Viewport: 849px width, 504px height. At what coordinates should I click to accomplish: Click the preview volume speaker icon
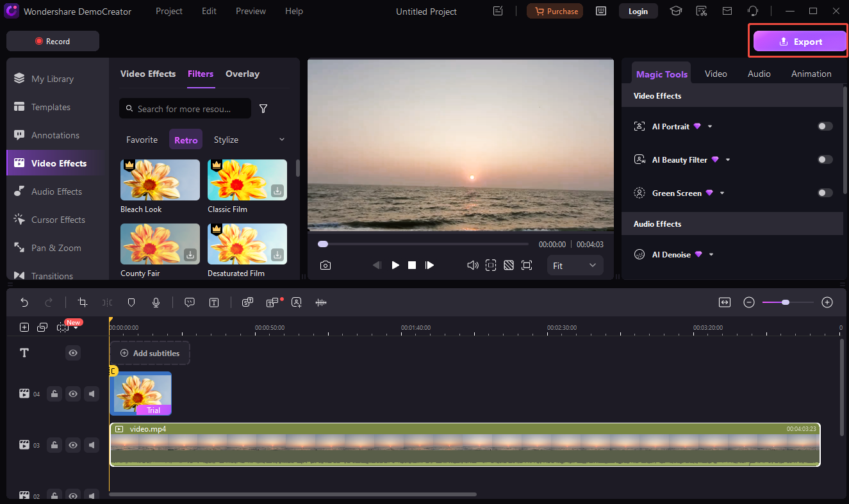473,265
